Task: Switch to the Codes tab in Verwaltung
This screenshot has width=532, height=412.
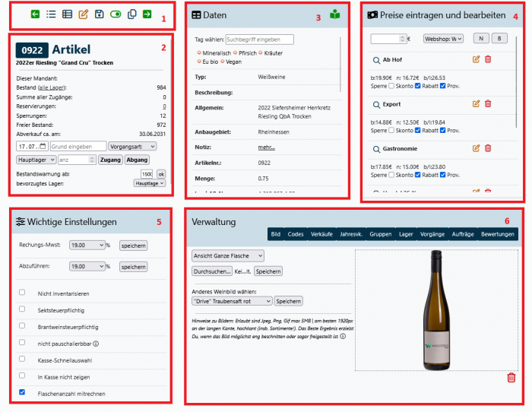Action: pos(296,235)
